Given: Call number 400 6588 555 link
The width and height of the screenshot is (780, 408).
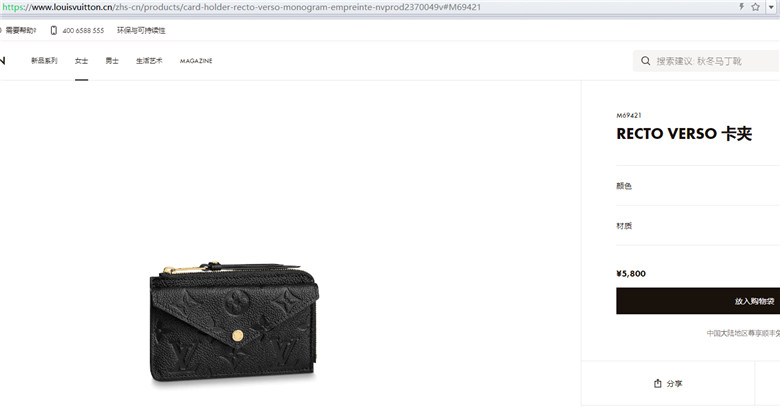Looking at the screenshot, I should [x=83, y=30].
